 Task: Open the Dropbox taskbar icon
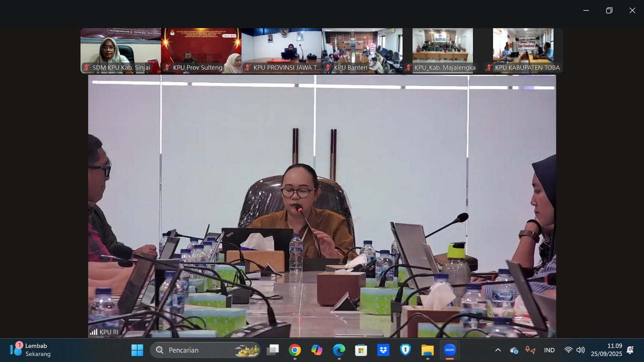(383, 350)
